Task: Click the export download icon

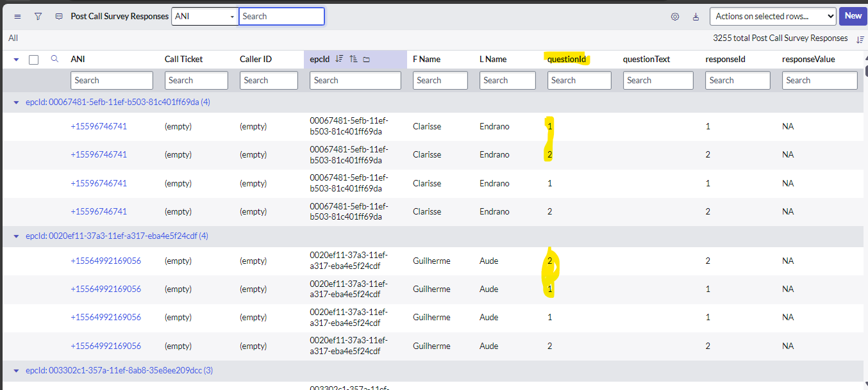Action: coord(696,17)
